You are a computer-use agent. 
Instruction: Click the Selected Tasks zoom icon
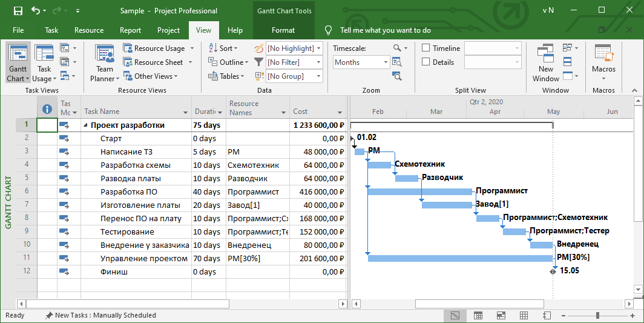click(397, 76)
